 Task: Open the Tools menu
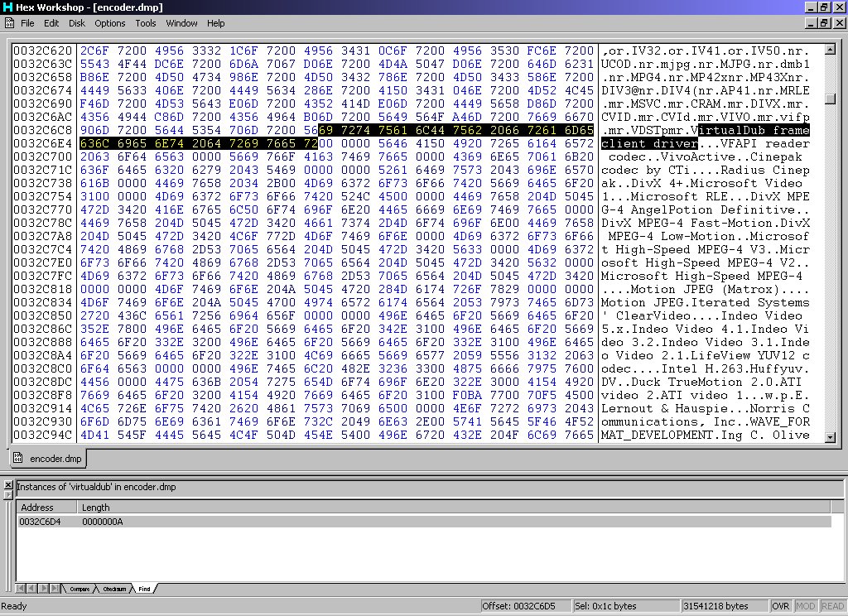146,23
